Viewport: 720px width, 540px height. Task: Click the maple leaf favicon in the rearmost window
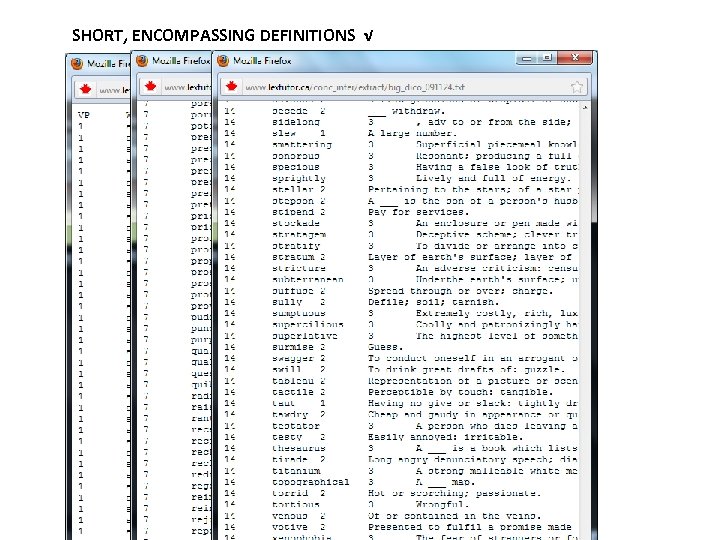point(85,89)
